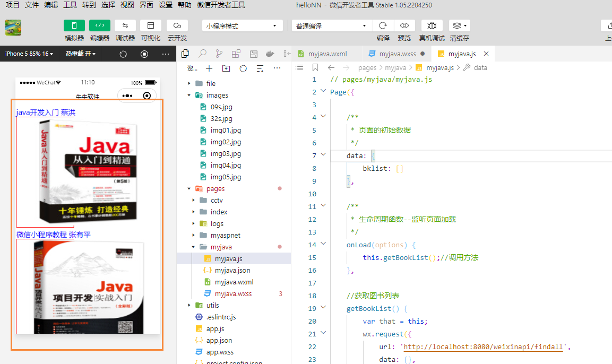Click the simulator capsule close circle button
The width and height of the screenshot is (612, 364).
tap(146, 96)
